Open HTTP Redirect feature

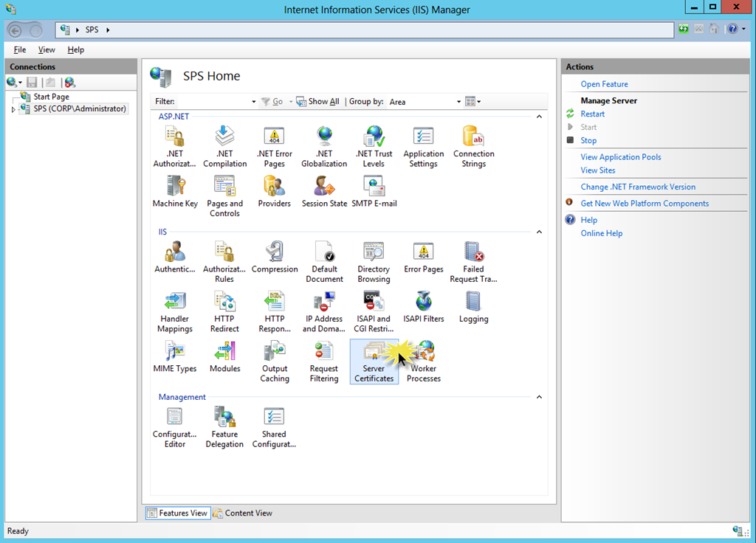click(224, 312)
